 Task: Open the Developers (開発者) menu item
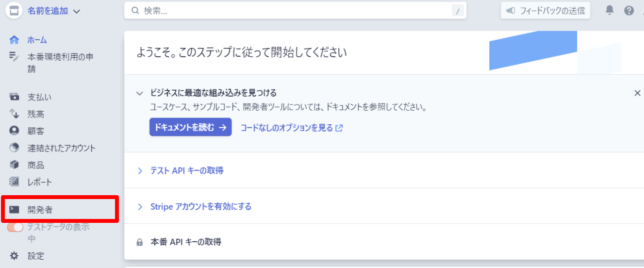tap(40, 210)
